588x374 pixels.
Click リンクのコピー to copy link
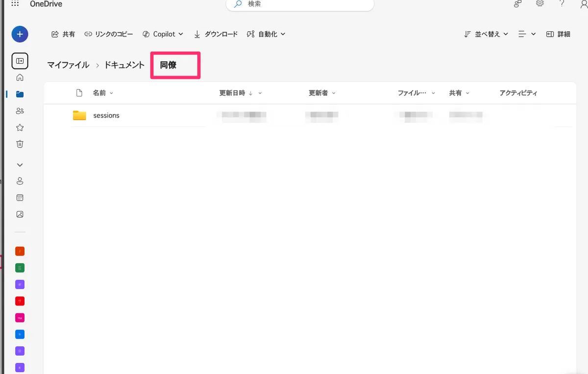[x=109, y=34]
